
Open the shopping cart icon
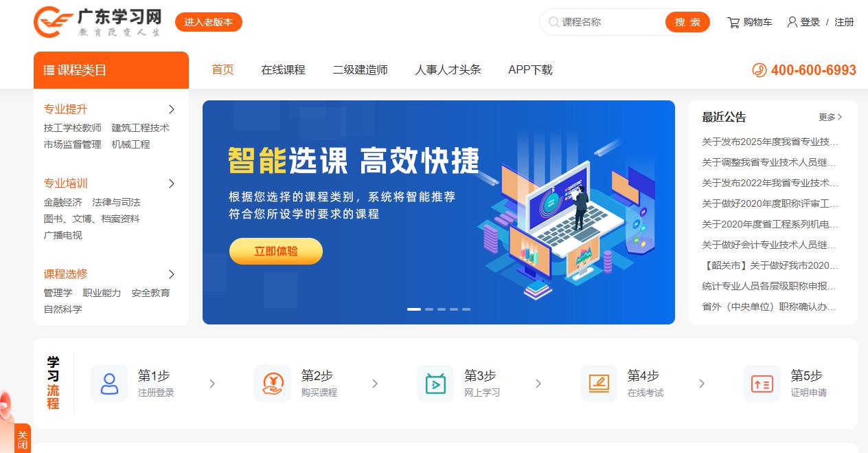pos(733,22)
